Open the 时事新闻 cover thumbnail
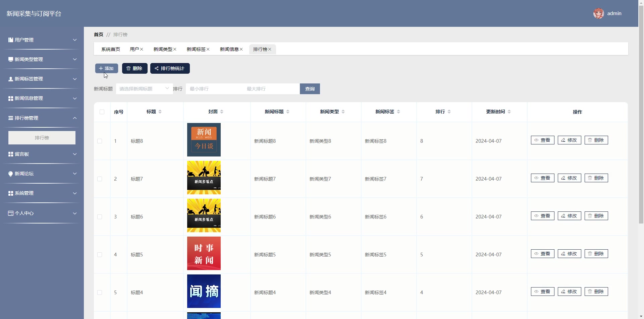The image size is (644, 319). 204,253
